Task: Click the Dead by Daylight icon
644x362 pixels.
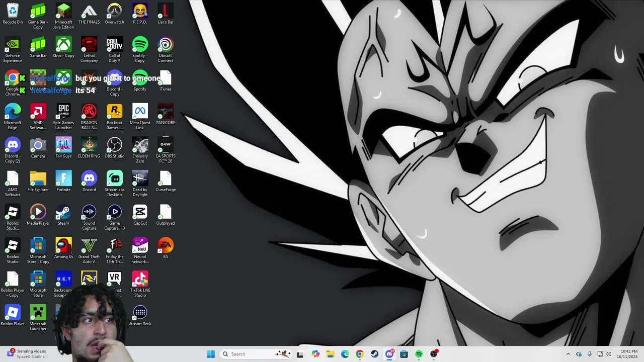Action: [x=140, y=184]
